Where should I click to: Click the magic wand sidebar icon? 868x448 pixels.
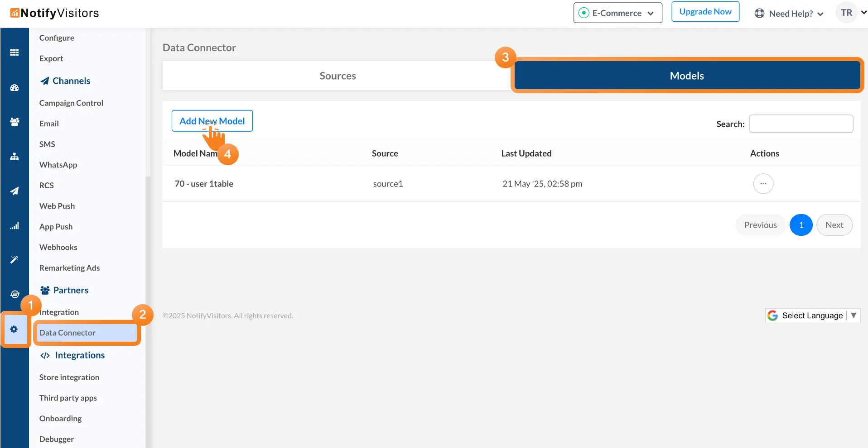[x=14, y=259]
